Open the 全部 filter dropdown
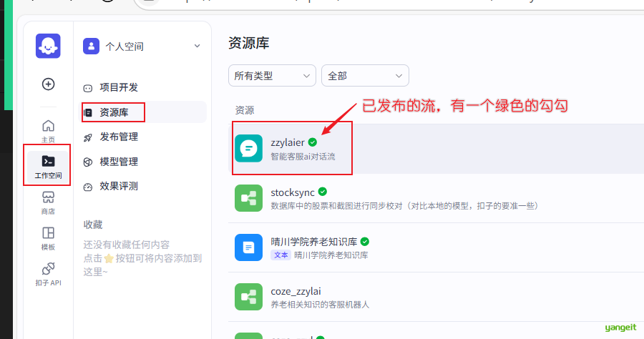The height and width of the screenshot is (339, 644). [365, 76]
